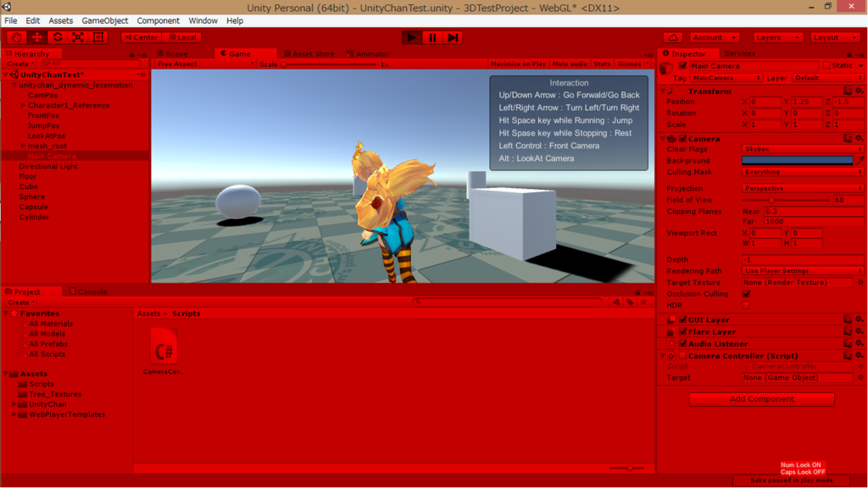Image resolution: width=868 pixels, height=488 pixels.
Task: Switch to the Console tab
Action: pyautogui.click(x=88, y=291)
